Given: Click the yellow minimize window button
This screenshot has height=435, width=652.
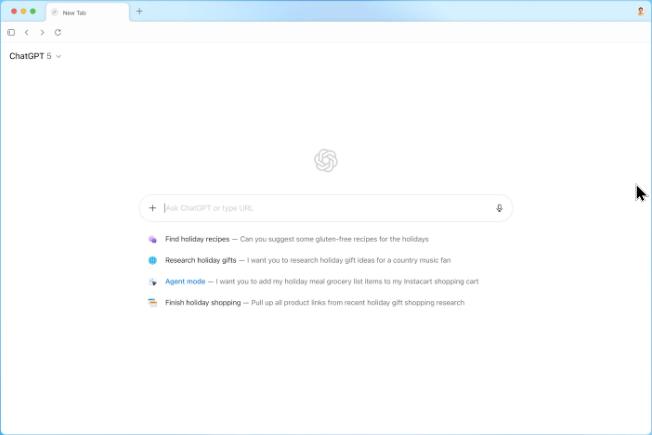Looking at the screenshot, I should click(23, 11).
